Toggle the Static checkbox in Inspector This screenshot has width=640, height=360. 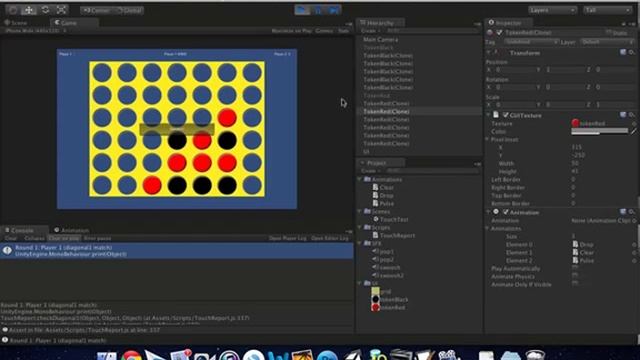[x=608, y=33]
